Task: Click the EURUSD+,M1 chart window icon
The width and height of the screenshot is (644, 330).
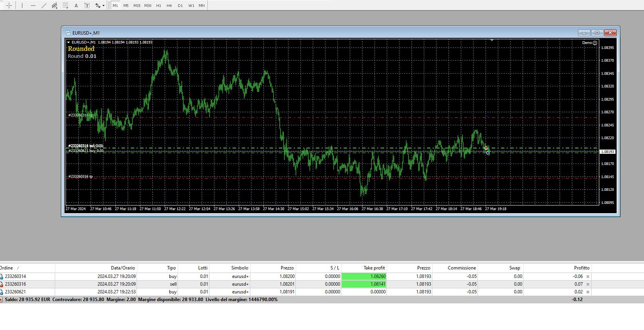Action: [x=68, y=33]
